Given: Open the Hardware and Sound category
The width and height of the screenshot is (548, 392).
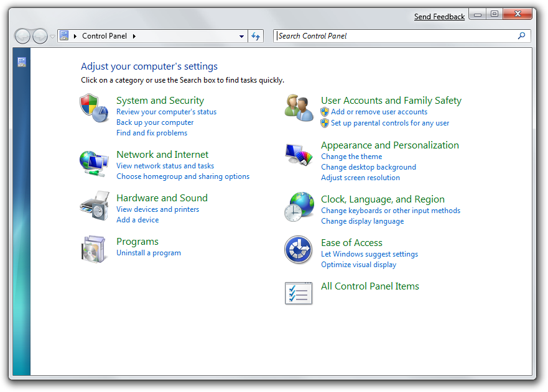Looking at the screenshot, I should pos(162,198).
